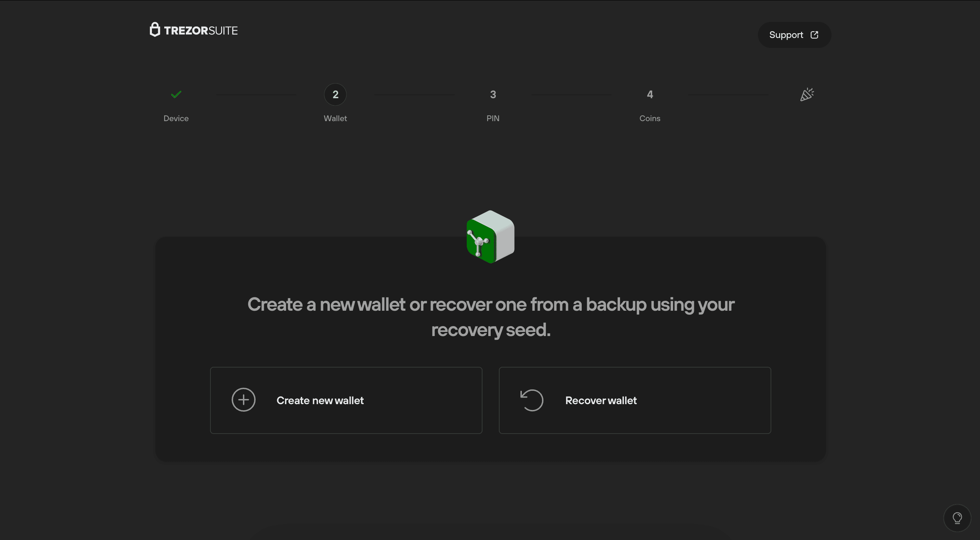Choose Recover wallet option
This screenshot has height=540, width=980.
[x=634, y=400]
